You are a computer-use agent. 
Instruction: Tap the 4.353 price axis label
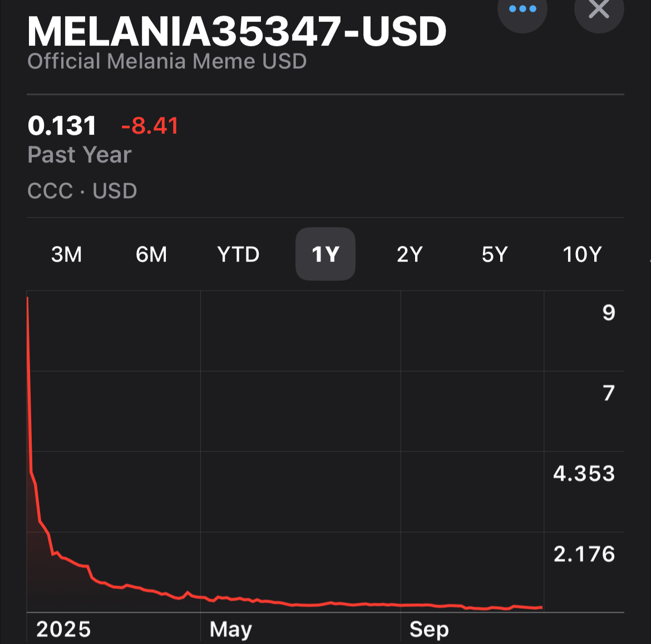tap(584, 474)
